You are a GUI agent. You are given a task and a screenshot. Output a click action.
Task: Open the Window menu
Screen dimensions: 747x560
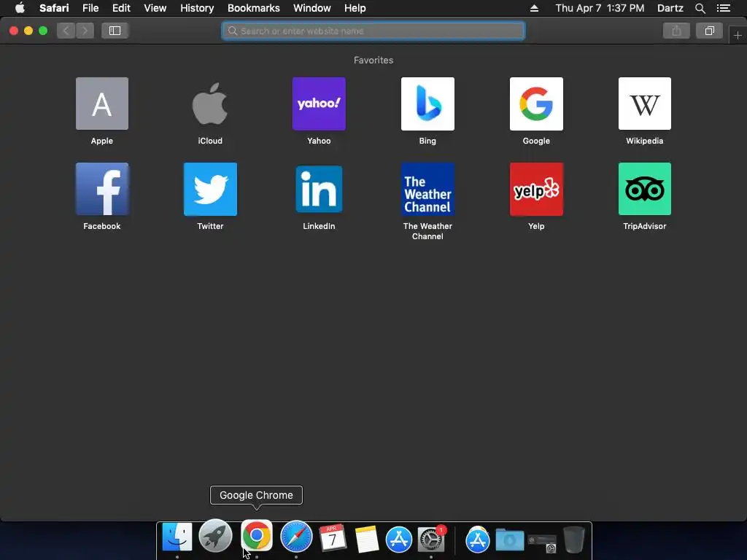click(312, 8)
